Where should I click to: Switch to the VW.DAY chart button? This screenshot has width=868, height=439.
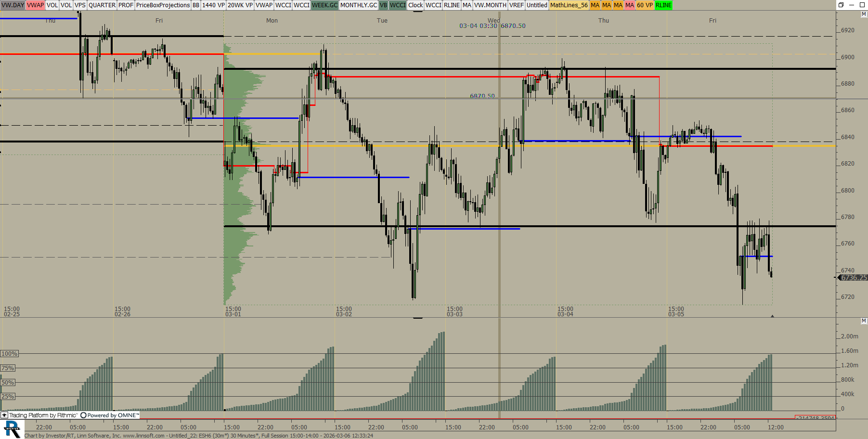[13, 5]
